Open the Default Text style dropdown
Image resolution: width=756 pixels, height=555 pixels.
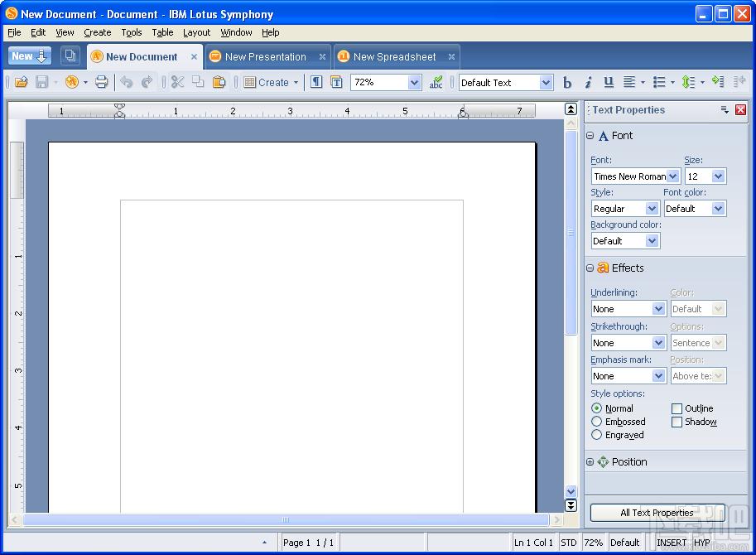click(546, 83)
